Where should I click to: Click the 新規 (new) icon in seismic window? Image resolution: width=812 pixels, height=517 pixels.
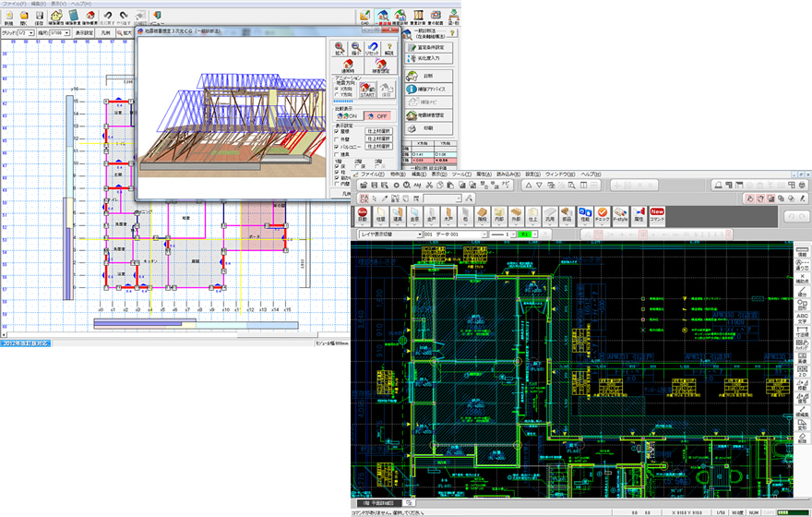pos(9,18)
